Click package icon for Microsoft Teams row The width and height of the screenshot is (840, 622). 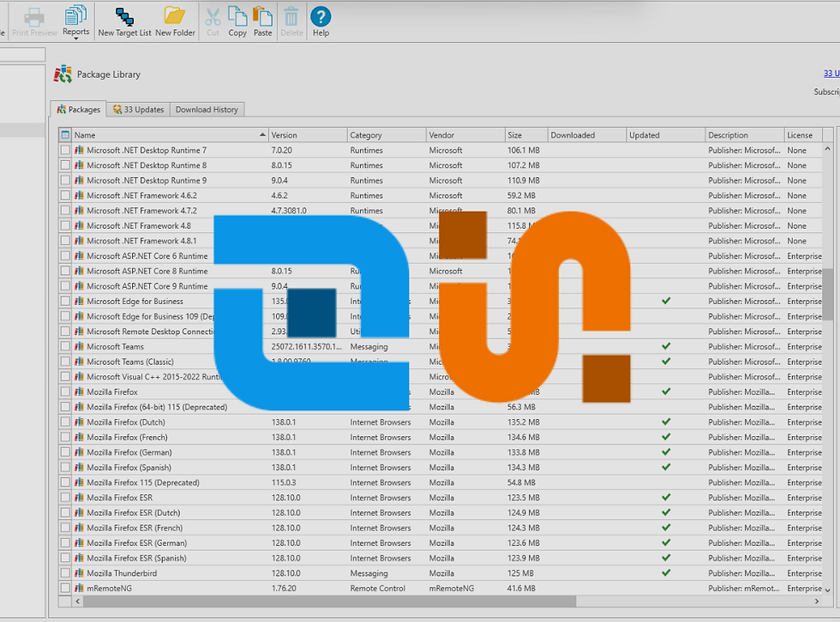click(x=79, y=346)
